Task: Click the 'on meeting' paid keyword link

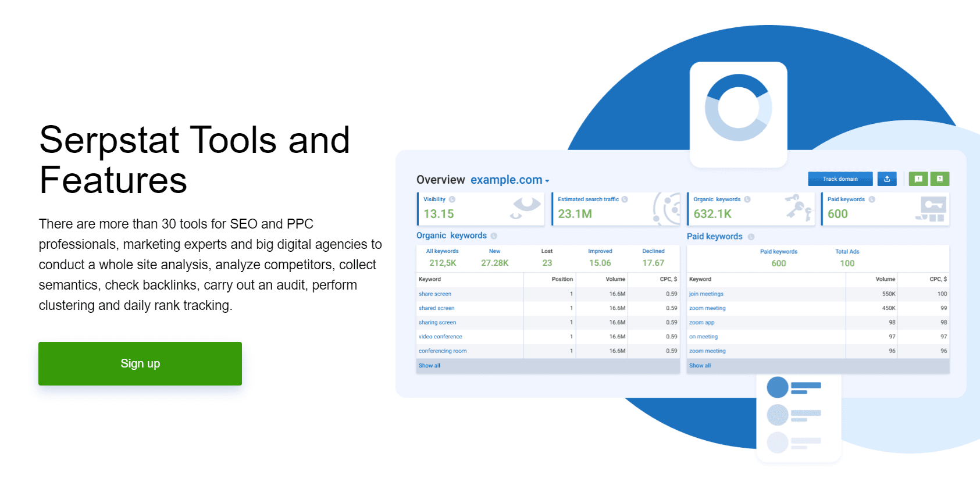Action: coord(704,337)
